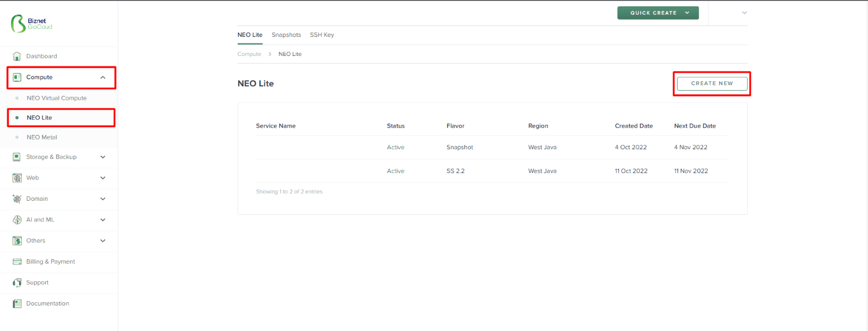Click the Snapshot flavor cell
This screenshot has height=331, width=868.
pyautogui.click(x=460, y=147)
